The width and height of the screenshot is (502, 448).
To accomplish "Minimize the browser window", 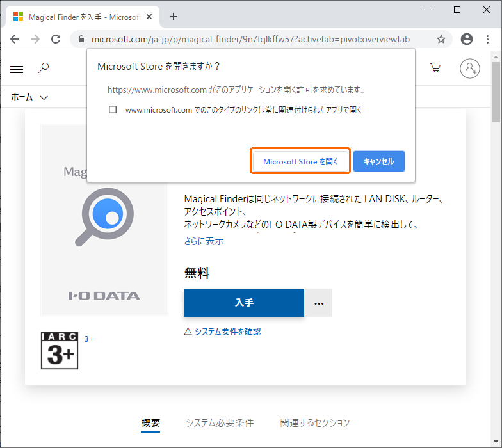I will 428,10.
